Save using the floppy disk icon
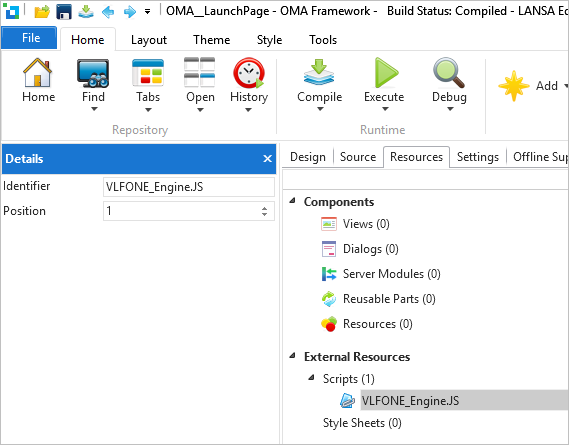569x445 pixels. pos(64,12)
